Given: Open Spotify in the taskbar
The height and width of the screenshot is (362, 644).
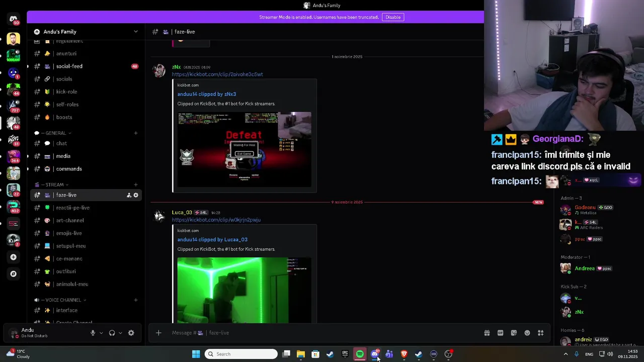Looking at the screenshot, I should (x=360, y=354).
